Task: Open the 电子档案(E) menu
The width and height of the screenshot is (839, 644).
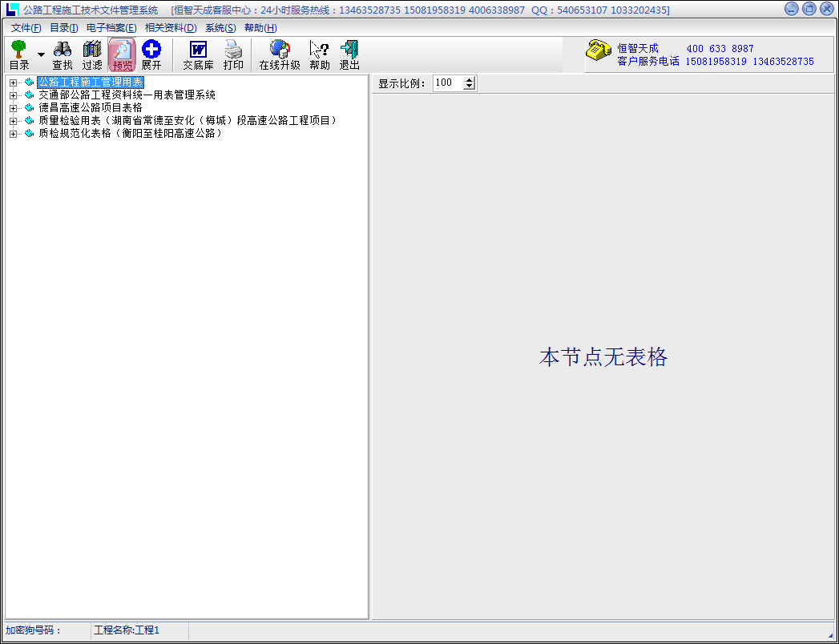Action: click(x=111, y=28)
